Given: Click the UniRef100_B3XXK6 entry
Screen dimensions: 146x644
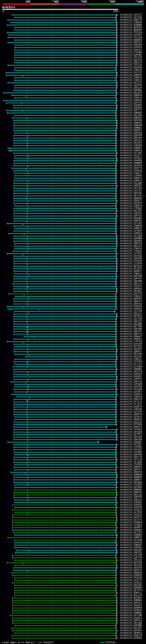Looking at the screenshot, I should pos(131,256).
